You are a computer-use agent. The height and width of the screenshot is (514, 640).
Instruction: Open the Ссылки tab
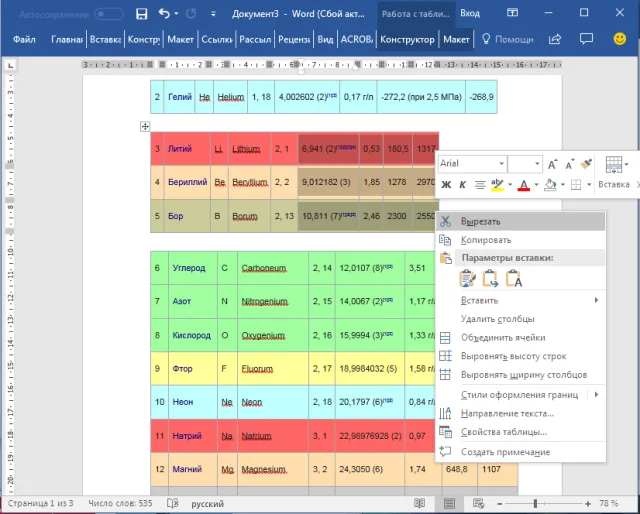pyautogui.click(x=217, y=40)
